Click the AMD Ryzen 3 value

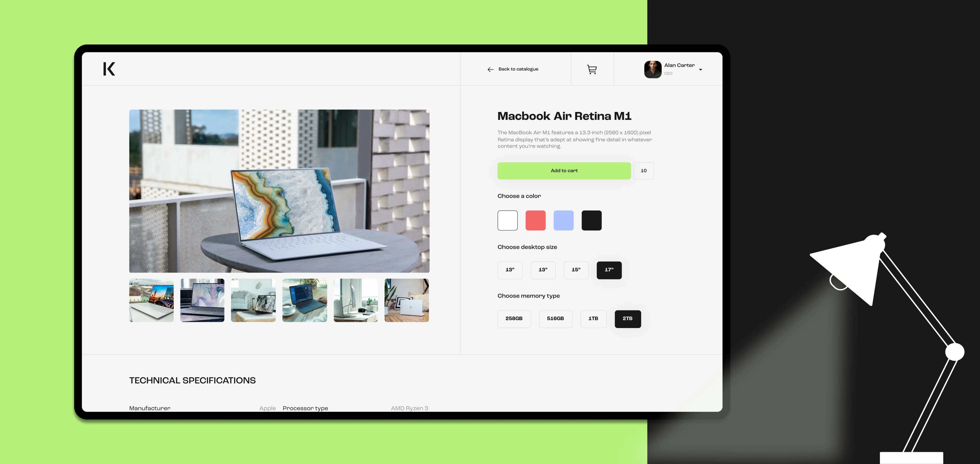(409, 408)
